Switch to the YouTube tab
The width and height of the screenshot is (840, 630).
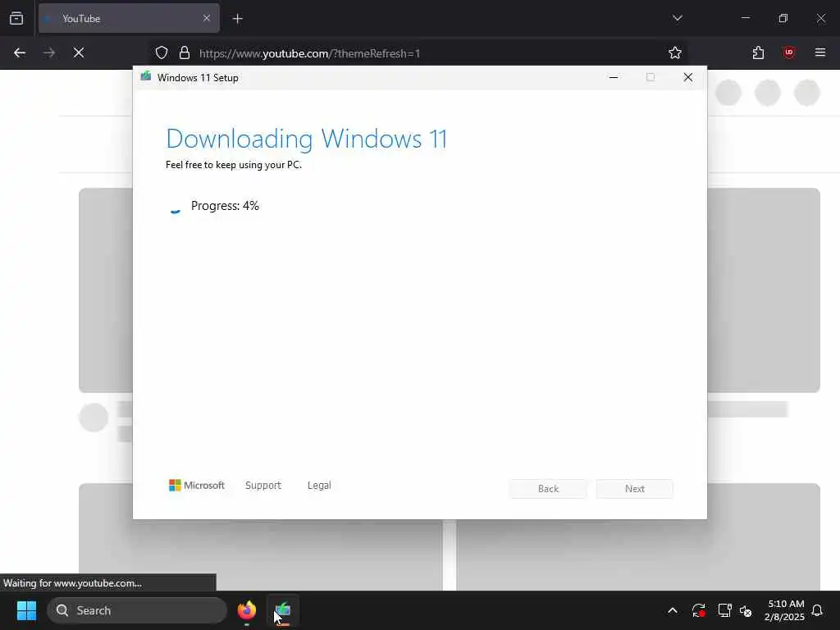point(129,19)
